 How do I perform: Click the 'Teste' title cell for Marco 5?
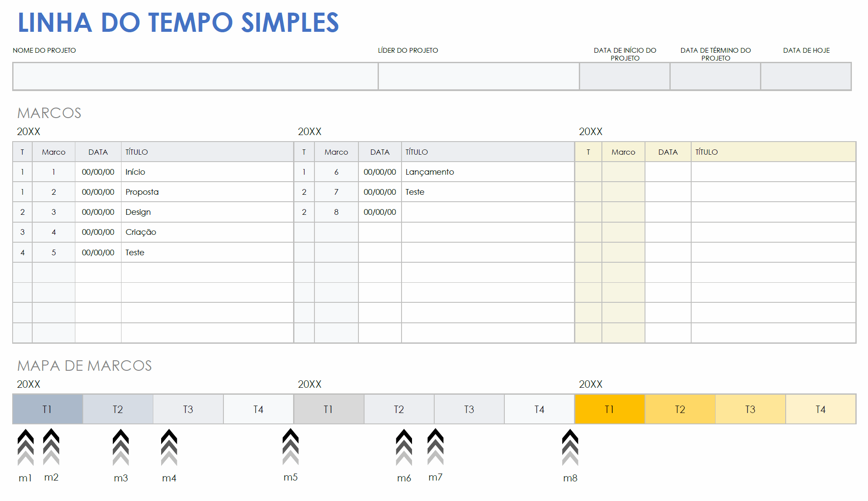[x=207, y=253]
